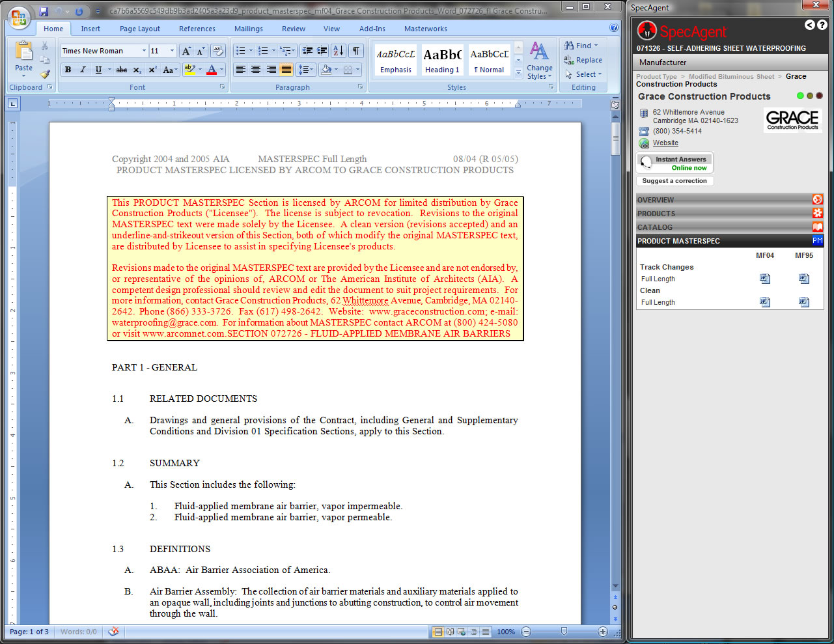
Task: Expand the CATALOG section in SpecAgent
Action: pos(730,227)
